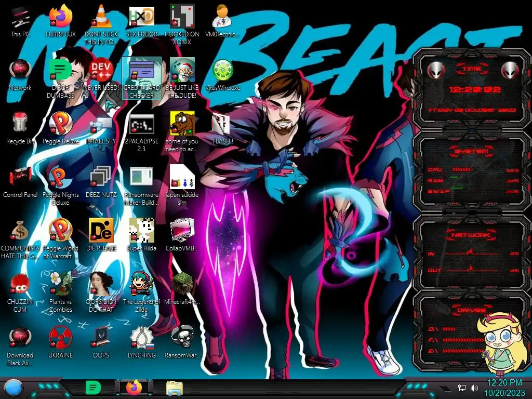Screen dimensions: 532x399
Task: Open the portrait OOPS DID I DO THAT icon
Action: 101,292
